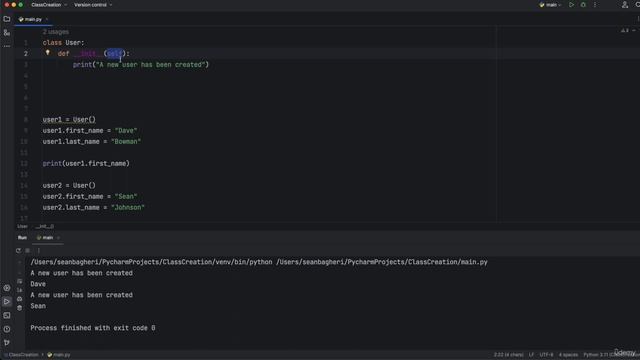Open the Code With Me user icon
Screen dimensions: 640x360
tap(624, 5)
